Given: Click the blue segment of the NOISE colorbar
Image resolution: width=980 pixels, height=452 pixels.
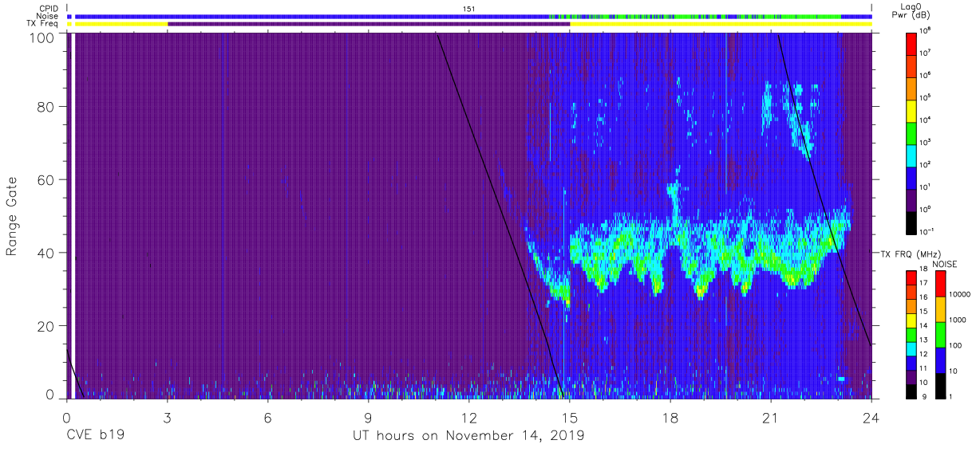Looking at the screenshot, I should point(941,360).
